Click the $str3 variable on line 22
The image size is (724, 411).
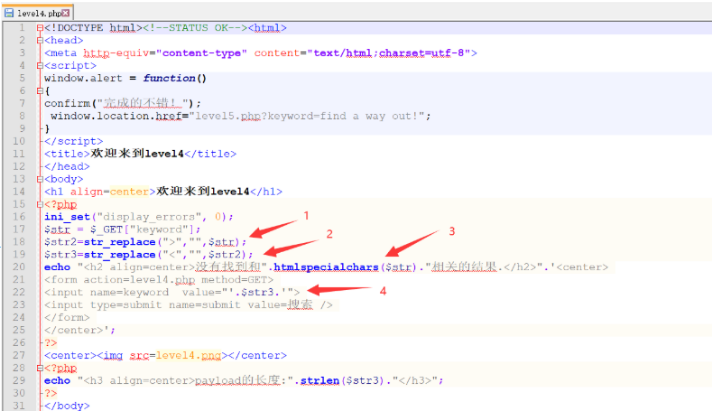tap(259, 292)
